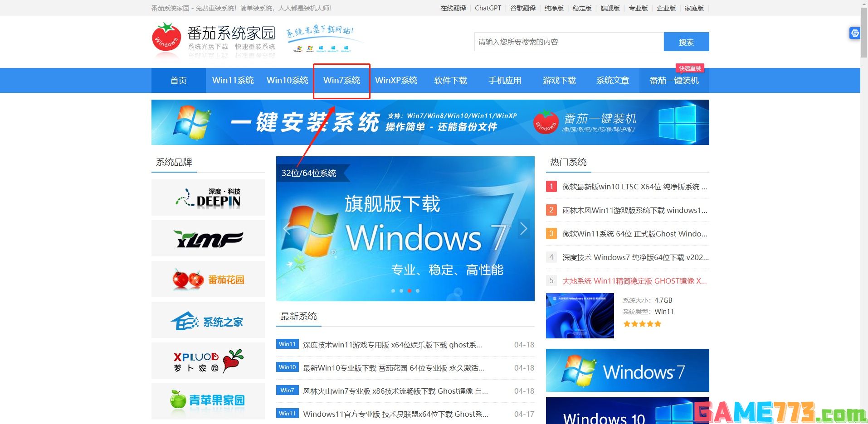Screen dimensions: 868x424
Task: Open the 在线翻译 top link
Action: click(454, 8)
